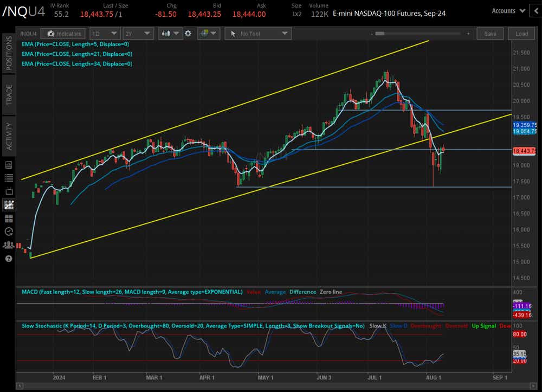The image size is (542, 392).
Task: Open the clock history sidebar icon
Action: point(9,232)
